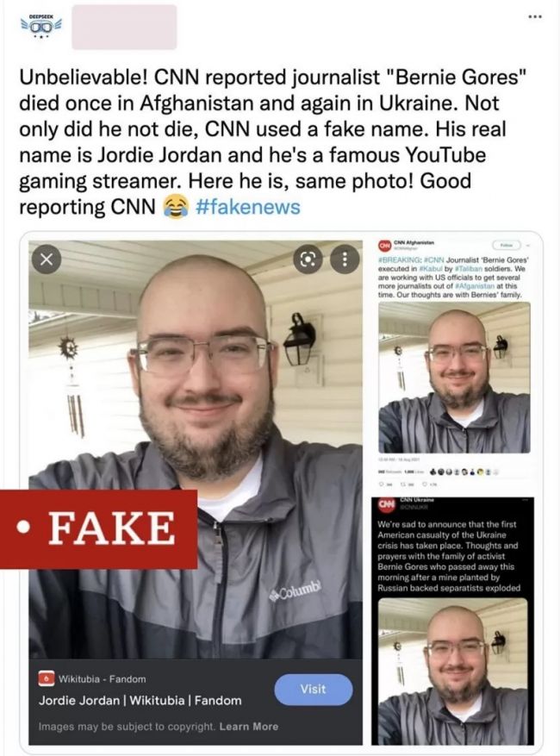Click the blue Visit button
This screenshot has height=756, width=560.
tap(314, 690)
